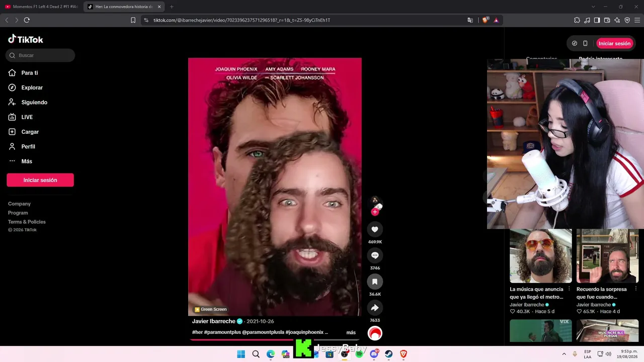Image resolution: width=644 pixels, height=362 pixels.
Task: Switch the 'ESP LAA' input language
Action: click(x=588, y=354)
